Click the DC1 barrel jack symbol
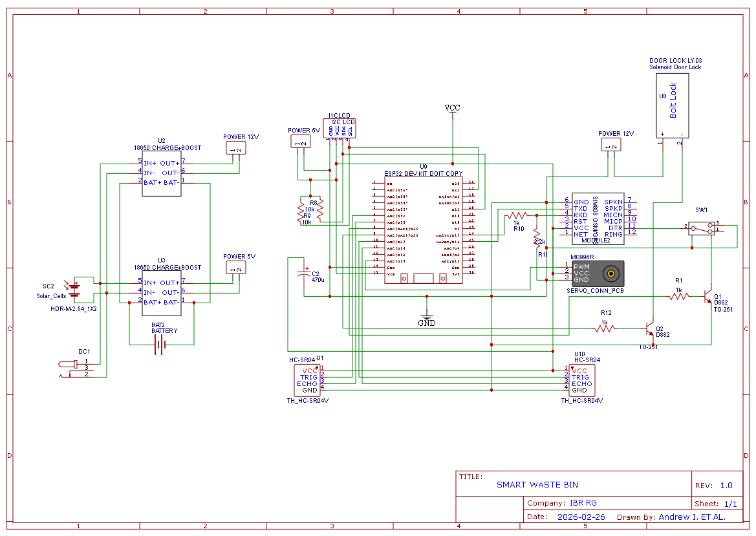The image size is (756, 536). point(76,368)
